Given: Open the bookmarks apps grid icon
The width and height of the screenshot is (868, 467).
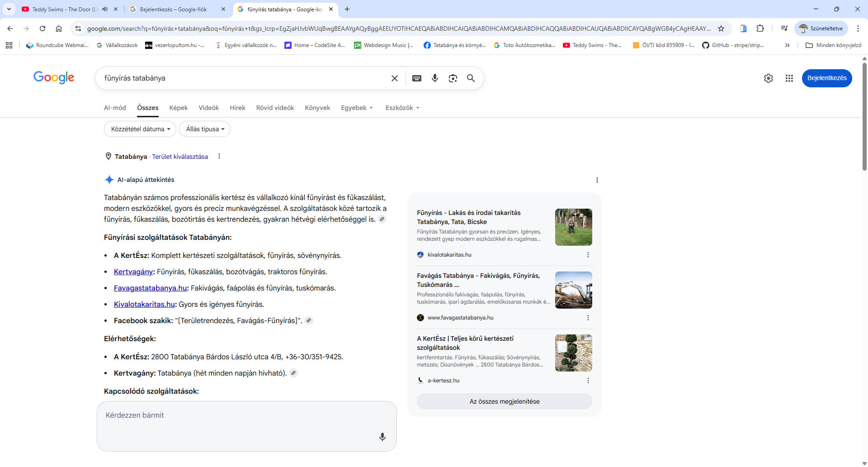Looking at the screenshot, I should pos(9,45).
